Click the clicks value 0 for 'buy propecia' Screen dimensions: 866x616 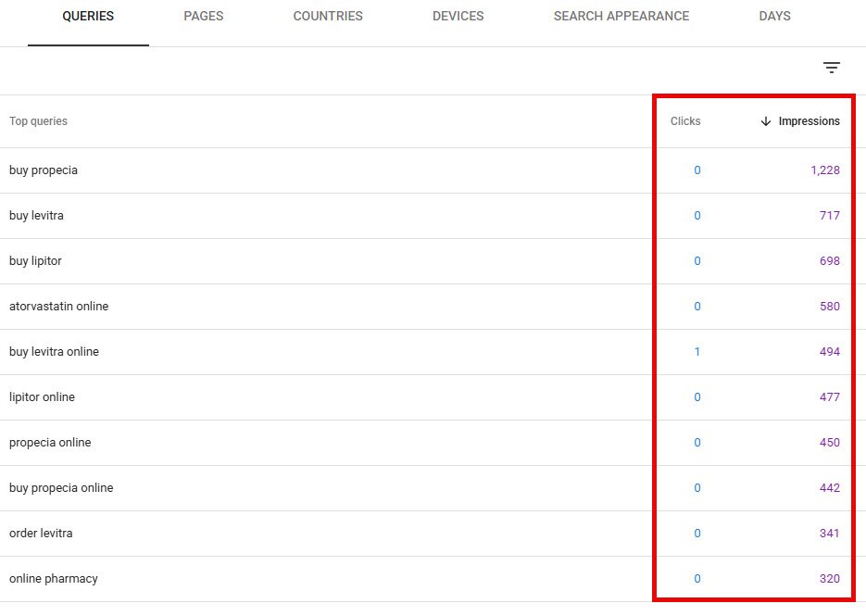pyautogui.click(x=697, y=170)
